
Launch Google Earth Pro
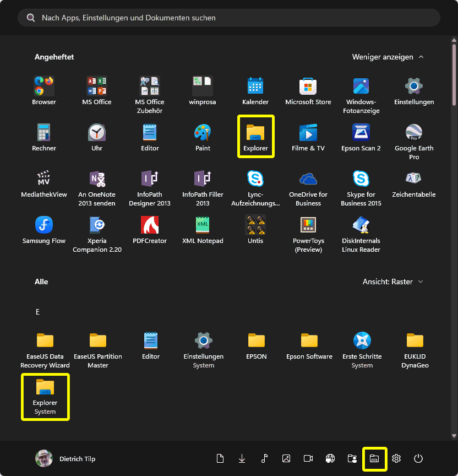414,137
